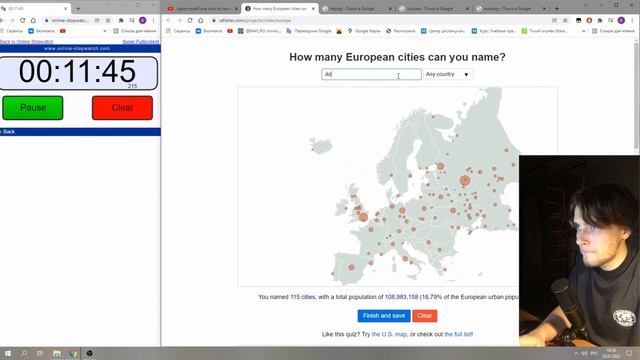This screenshot has width=640, height=360.
Task: Click the red Opera-style extension icon
Action: (x=589, y=20)
